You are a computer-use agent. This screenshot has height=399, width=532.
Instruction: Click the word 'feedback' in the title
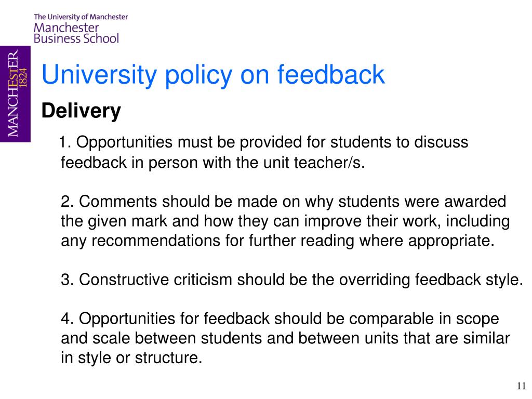(331, 74)
